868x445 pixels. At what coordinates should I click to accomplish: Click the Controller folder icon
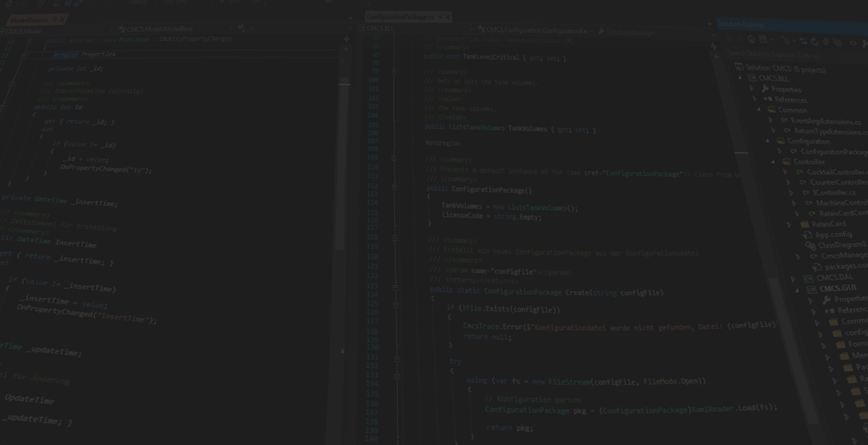pos(787,161)
